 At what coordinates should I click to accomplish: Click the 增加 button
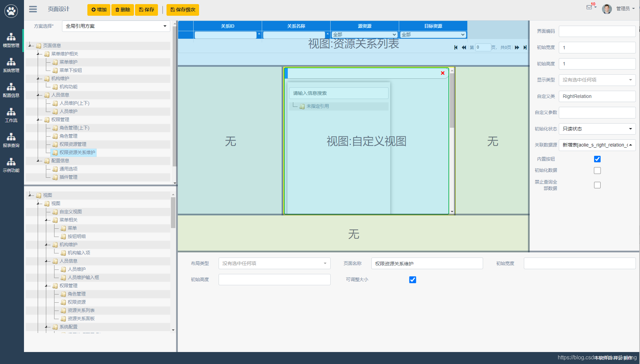click(99, 10)
